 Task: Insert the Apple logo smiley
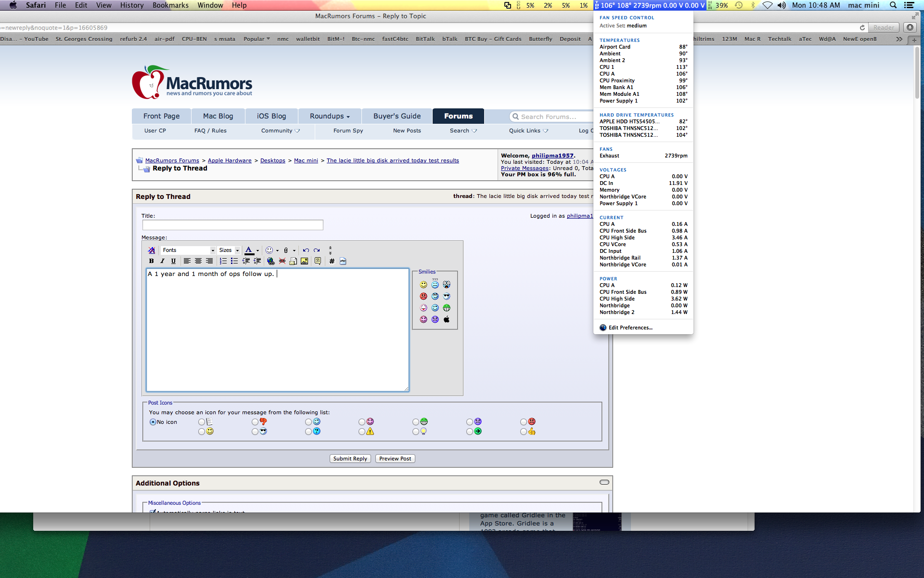click(x=447, y=319)
